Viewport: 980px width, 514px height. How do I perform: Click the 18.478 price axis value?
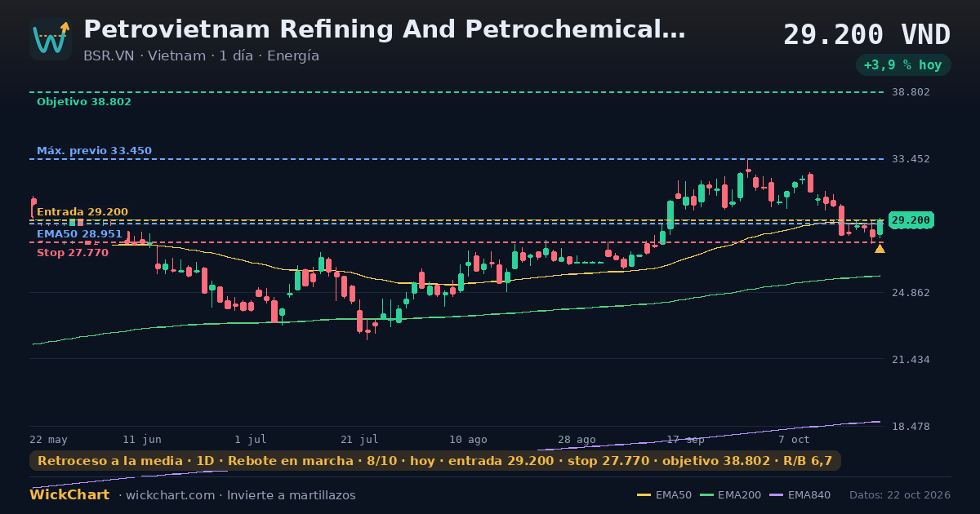(911, 426)
